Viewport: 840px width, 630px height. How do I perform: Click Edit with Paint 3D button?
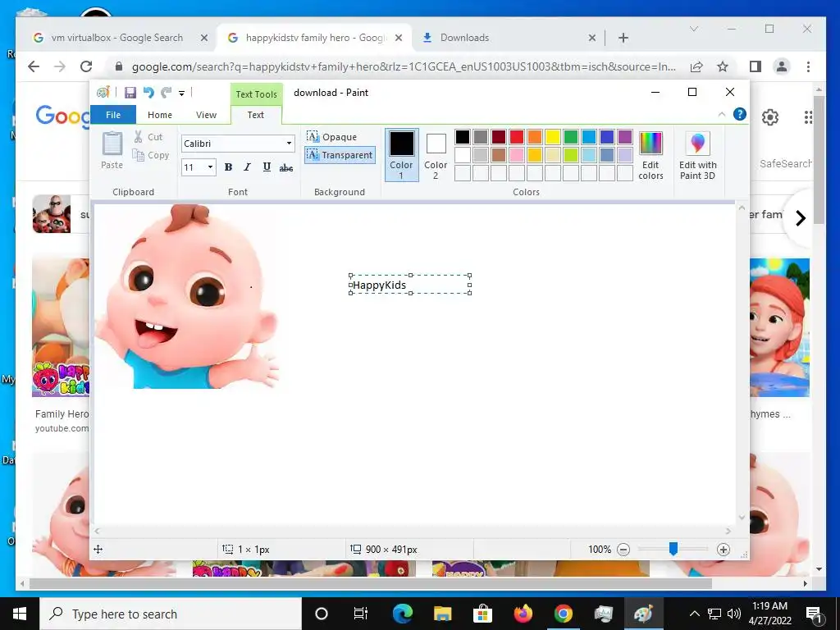(x=697, y=155)
